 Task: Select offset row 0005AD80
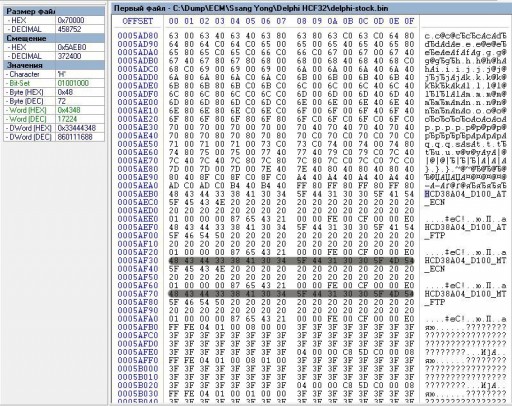pyautogui.click(x=138, y=36)
